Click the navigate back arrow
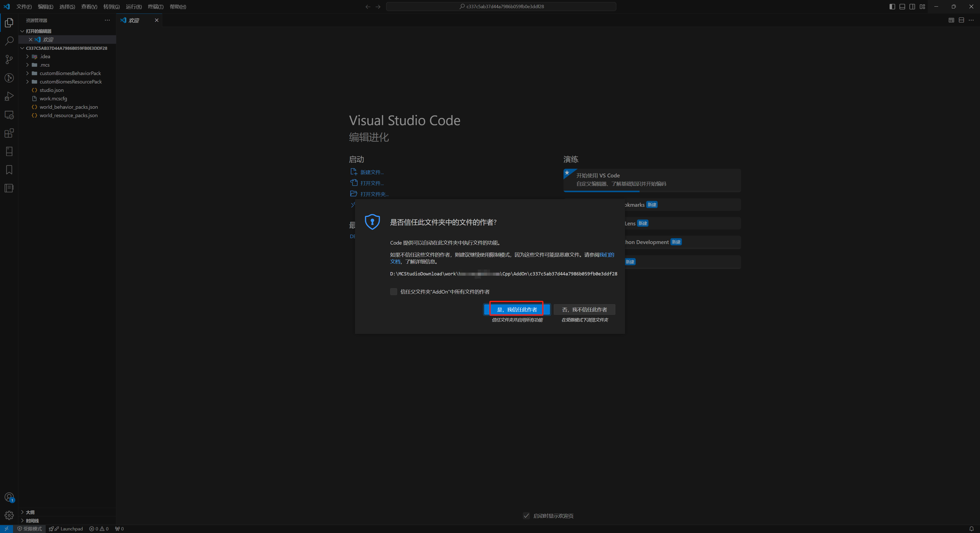The height and width of the screenshot is (533, 980). 367,6
